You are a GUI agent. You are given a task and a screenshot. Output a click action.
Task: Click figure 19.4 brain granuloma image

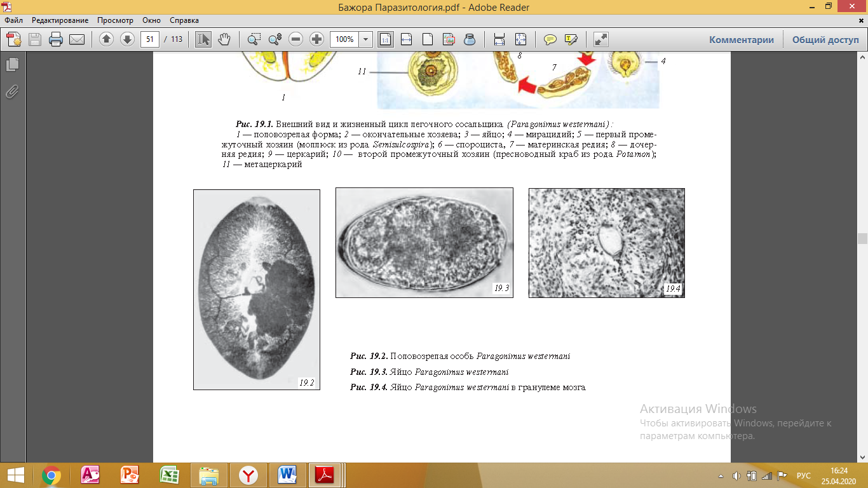(607, 243)
